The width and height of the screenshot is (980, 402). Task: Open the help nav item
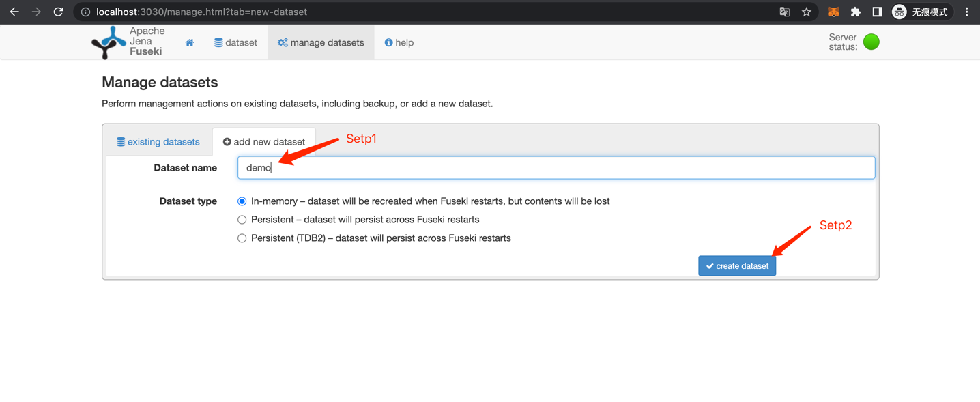tap(399, 42)
